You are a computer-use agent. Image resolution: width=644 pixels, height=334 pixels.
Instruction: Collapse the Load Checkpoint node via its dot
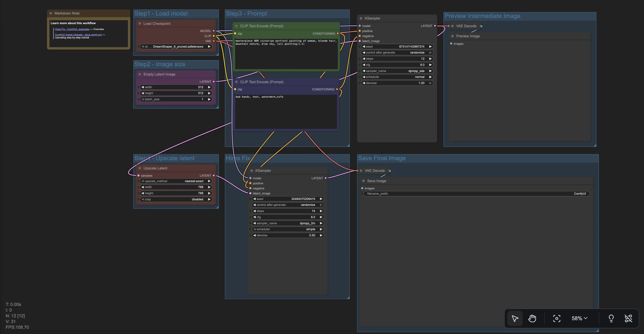[x=140, y=23]
